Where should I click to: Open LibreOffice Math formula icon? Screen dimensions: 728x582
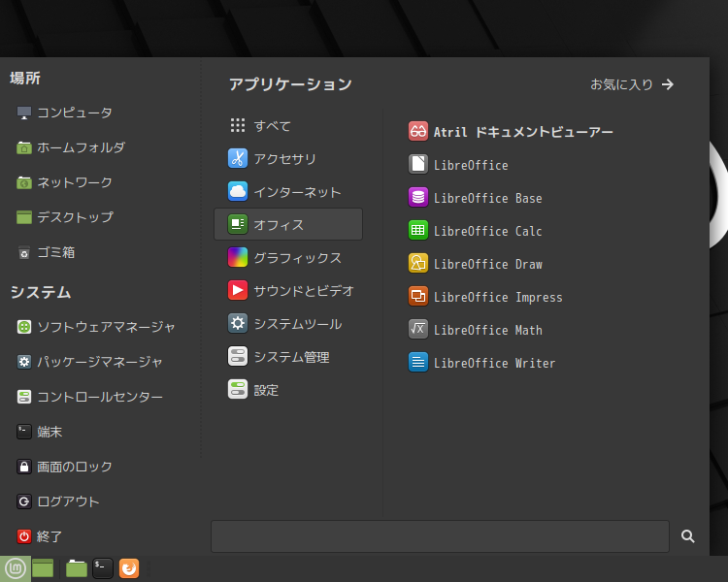tap(417, 329)
